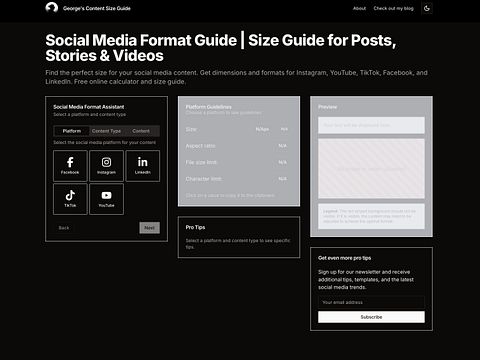Select the Facebook platform tile
The image size is (480, 360).
70,166
